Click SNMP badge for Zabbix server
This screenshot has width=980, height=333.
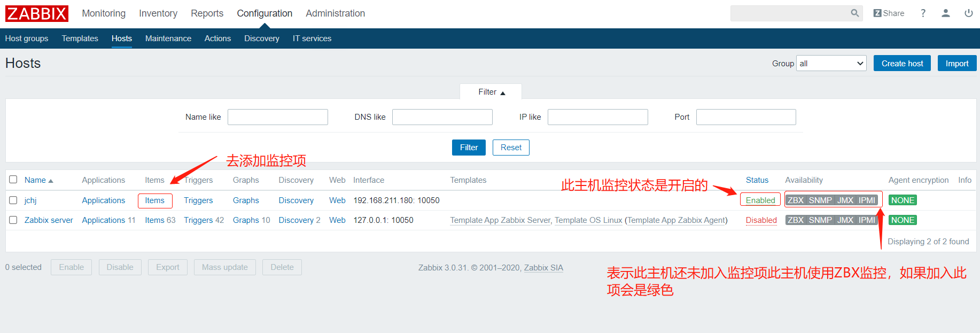click(x=820, y=220)
